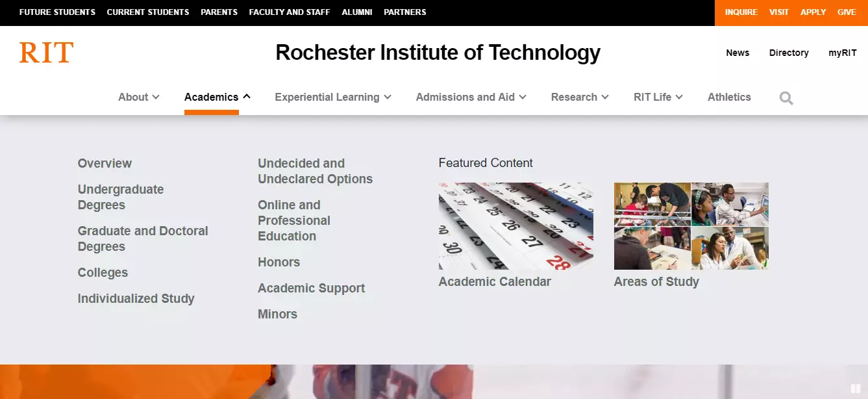Click the Apply button
This screenshot has width=868, height=399.
pos(813,12)
